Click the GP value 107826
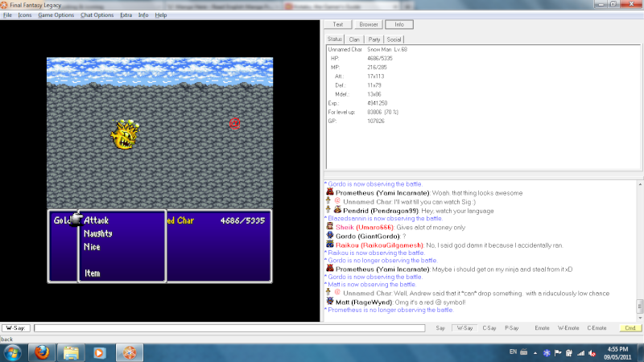 (376, 121)
